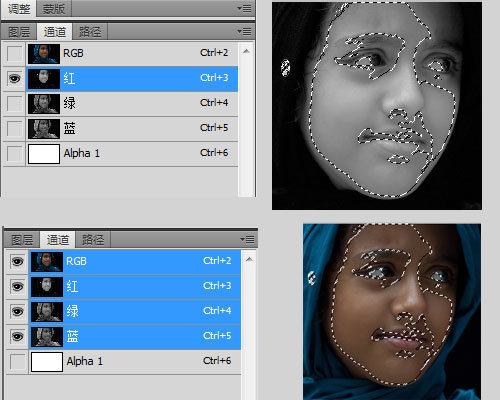This screenshot has height=400, width=500.
Task: Click the RGB channel thumbnail in upper panel
Action: point(44,54)
